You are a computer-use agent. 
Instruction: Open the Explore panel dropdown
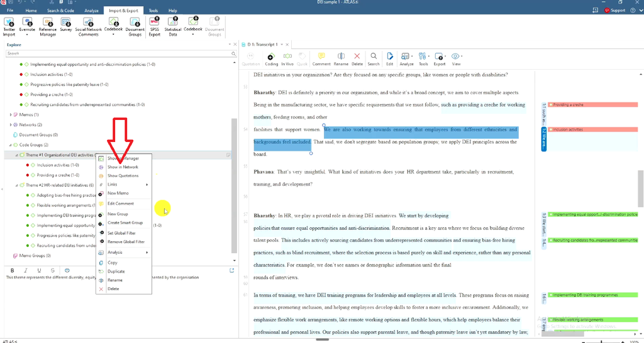(230, 45)
